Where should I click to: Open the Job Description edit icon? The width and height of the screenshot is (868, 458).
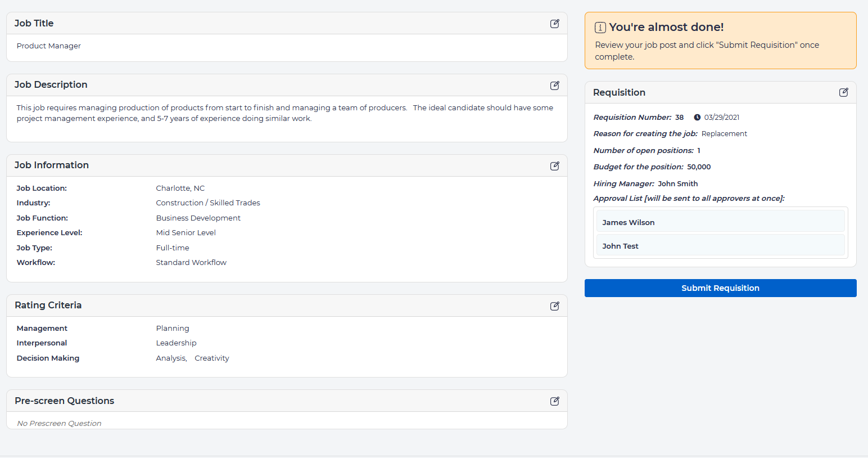tap(554, 86)
